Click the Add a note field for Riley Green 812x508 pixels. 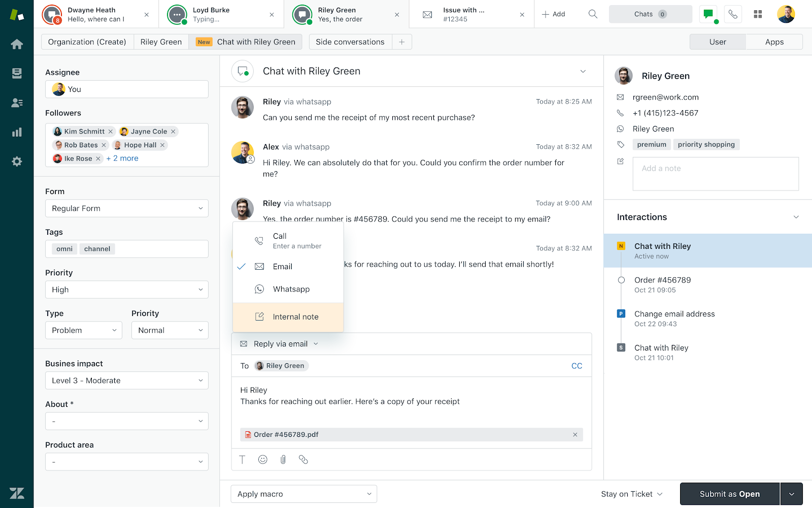[715, 173]
